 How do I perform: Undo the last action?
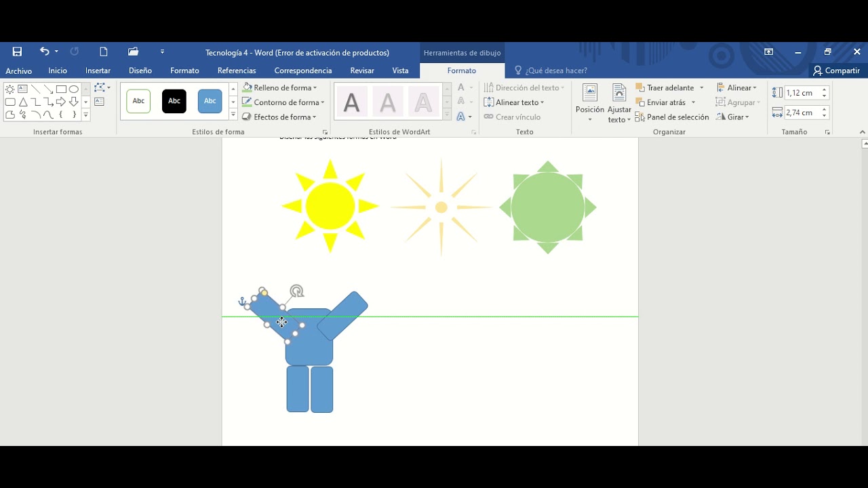(44, 52)
